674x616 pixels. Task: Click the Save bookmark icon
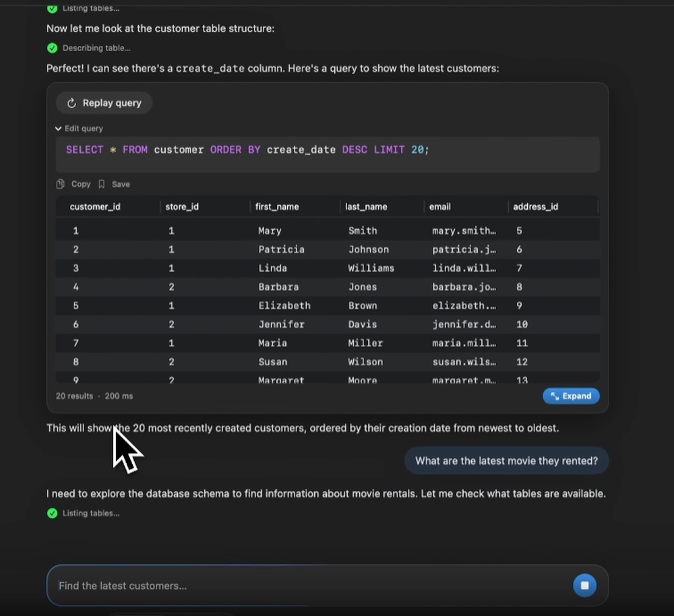[x=102, y=184]
